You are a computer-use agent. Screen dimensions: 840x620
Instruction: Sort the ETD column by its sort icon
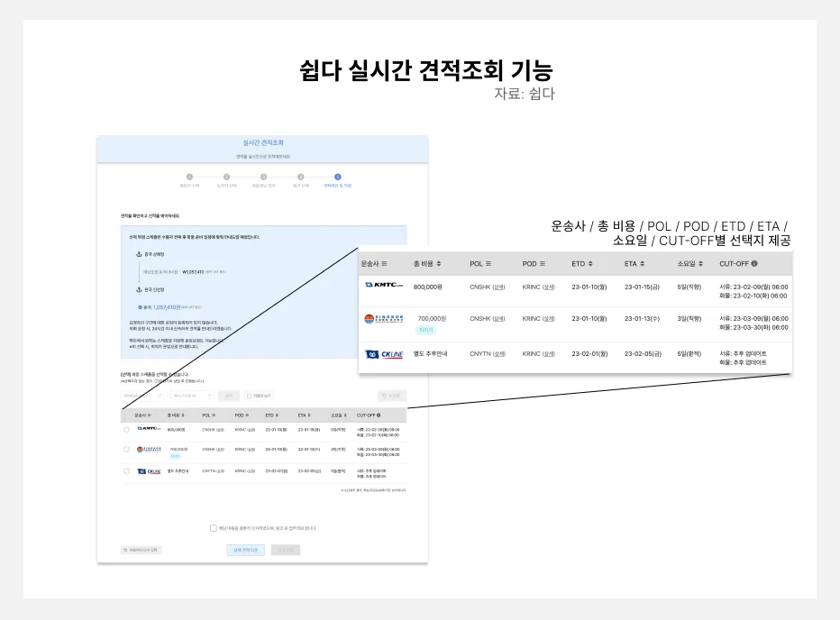(592, 263)
